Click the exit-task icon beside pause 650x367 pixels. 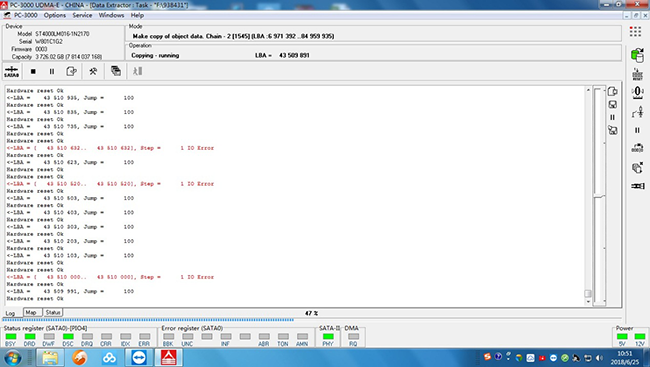coord(71,71)
